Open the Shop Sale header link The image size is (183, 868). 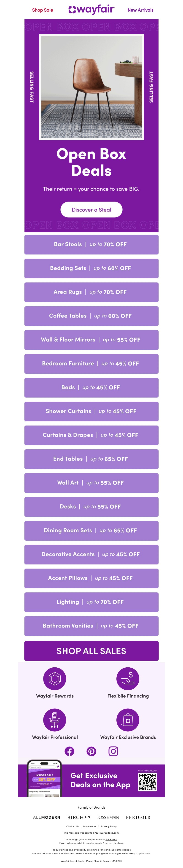point(42,10)
